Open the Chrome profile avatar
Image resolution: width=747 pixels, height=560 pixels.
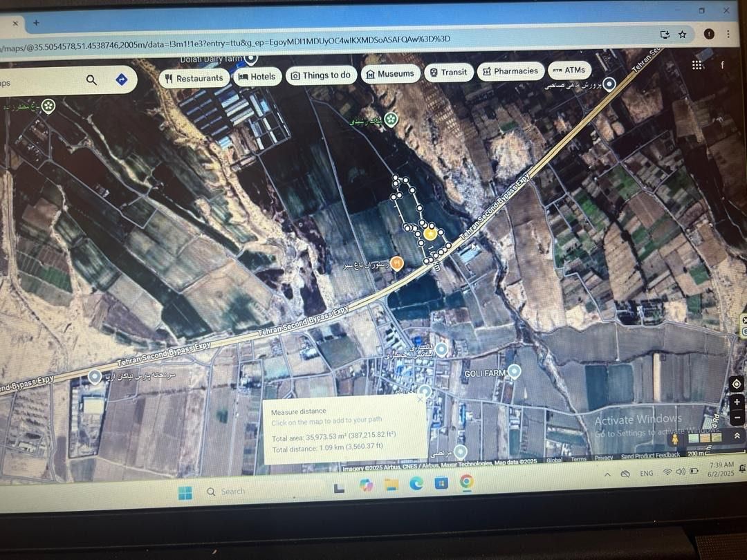point(709,34)
